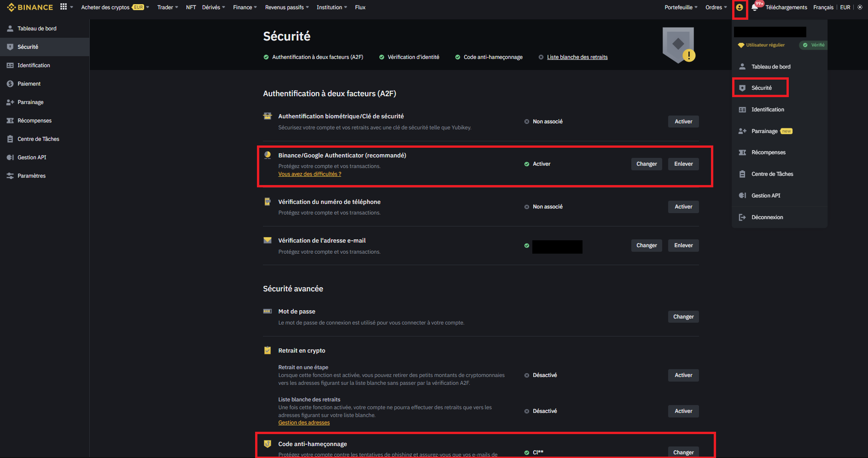Open the NFT menu item
868x458 pixels.
pyautogui.click(x=191, y=7)
